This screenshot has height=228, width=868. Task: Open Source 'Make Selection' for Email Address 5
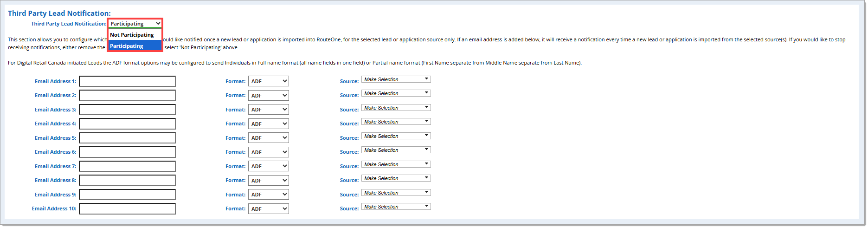coord(396,136)
